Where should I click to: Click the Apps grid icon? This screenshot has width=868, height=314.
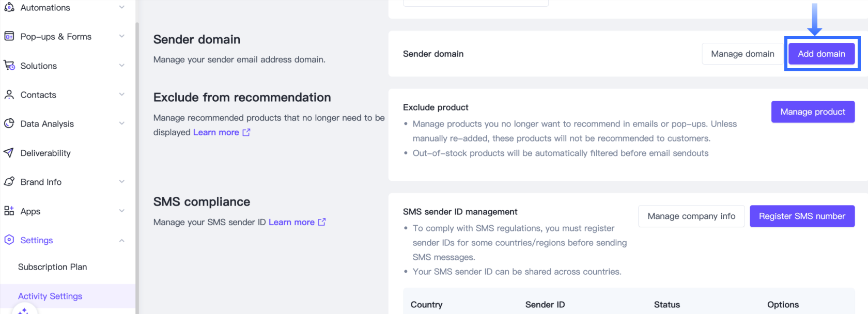click(9, 211)
